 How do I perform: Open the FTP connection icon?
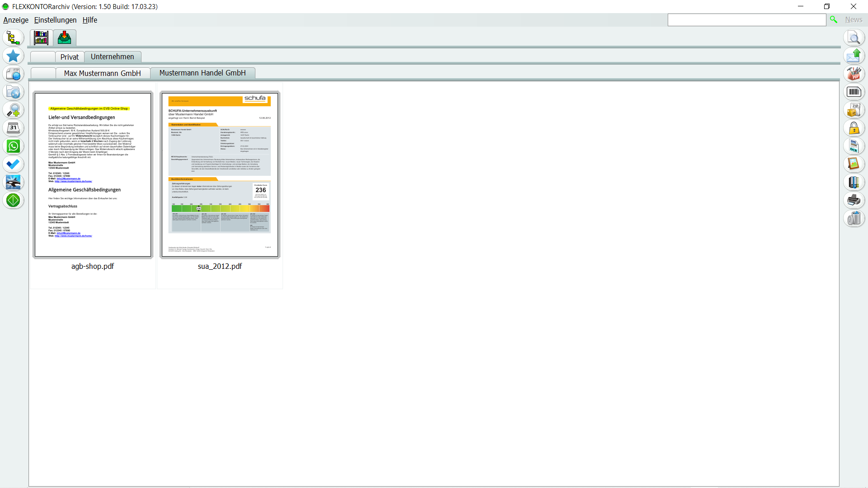pyautogui.click(x=13, y=74)
